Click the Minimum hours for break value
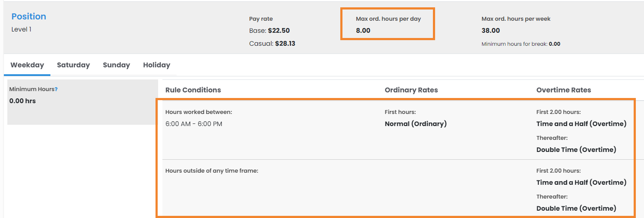This screenshot has height=218, width=644. coord(554,44)
